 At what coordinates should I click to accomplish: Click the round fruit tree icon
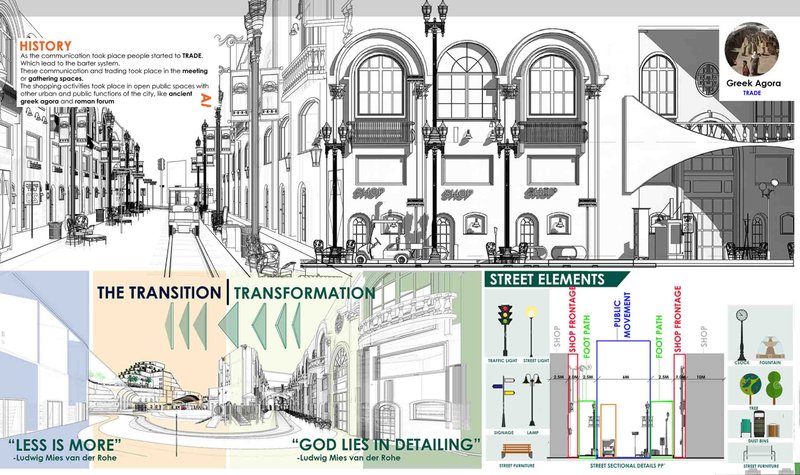[x=750, y=389]
